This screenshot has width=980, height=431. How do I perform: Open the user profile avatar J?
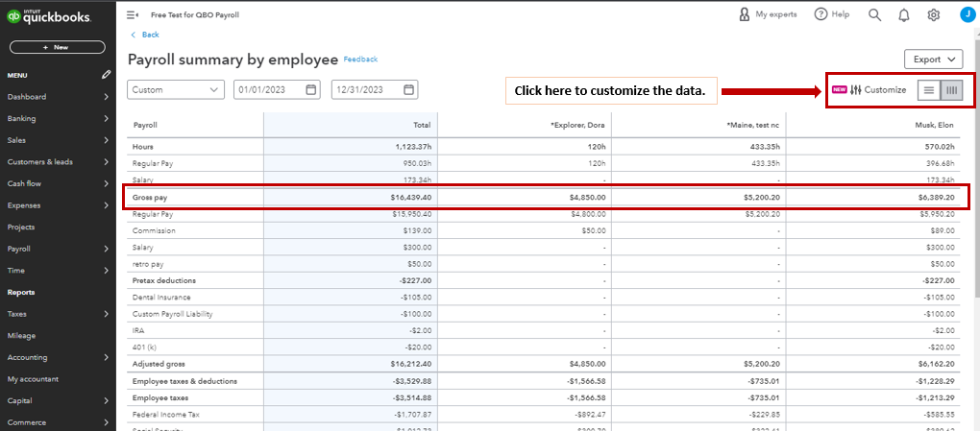tap(968, 15)
